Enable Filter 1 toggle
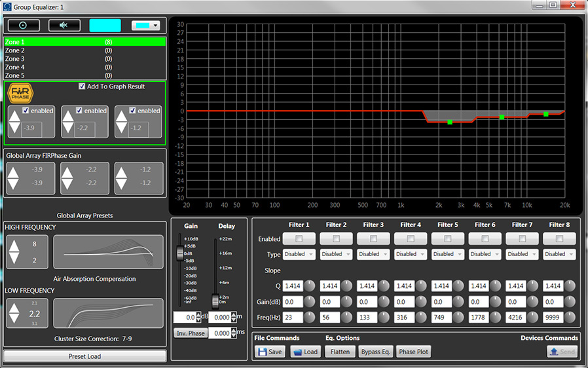Screen dimensions: 588x368 (299, 238)
